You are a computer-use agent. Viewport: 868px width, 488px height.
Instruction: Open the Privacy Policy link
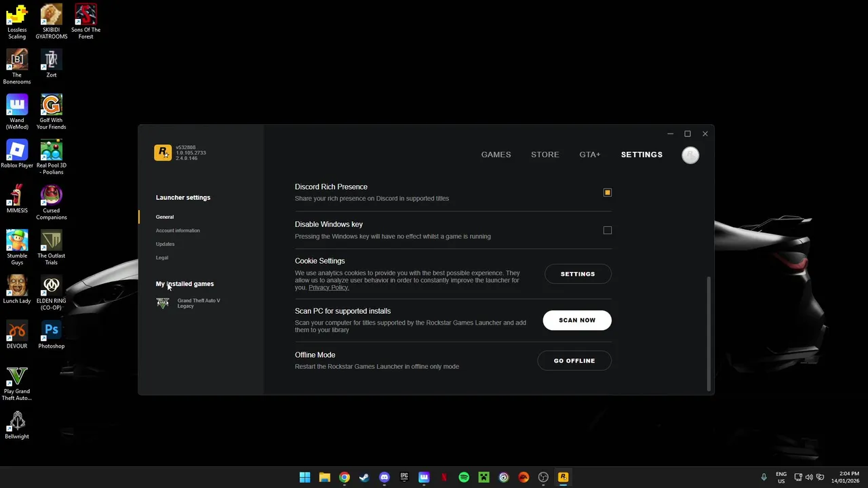tap(328, 287)
